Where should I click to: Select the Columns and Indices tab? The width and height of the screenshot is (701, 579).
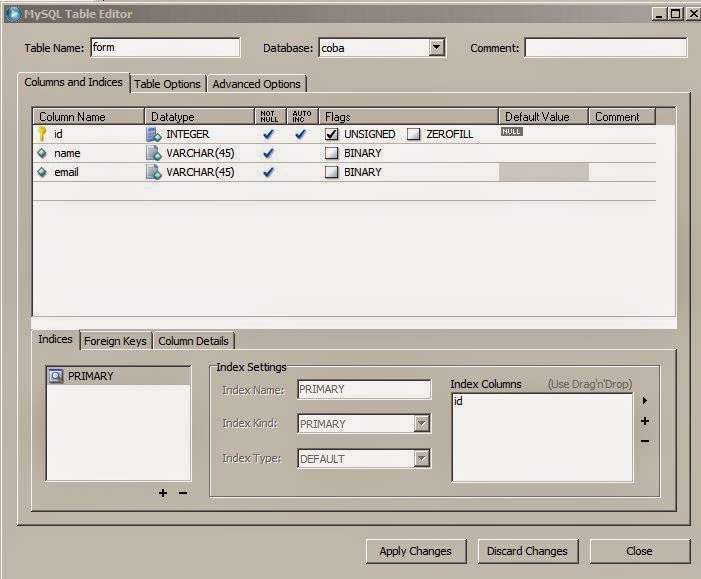73,82
